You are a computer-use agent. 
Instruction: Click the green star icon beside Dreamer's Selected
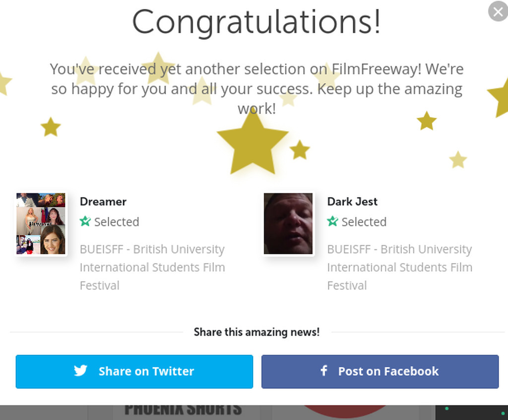(85, 221)
